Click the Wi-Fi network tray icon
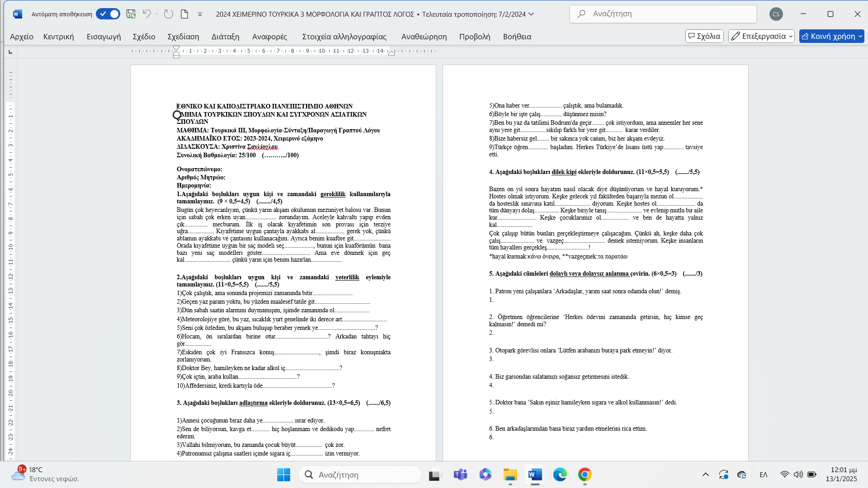868x488 pixels. coord(785,474)
